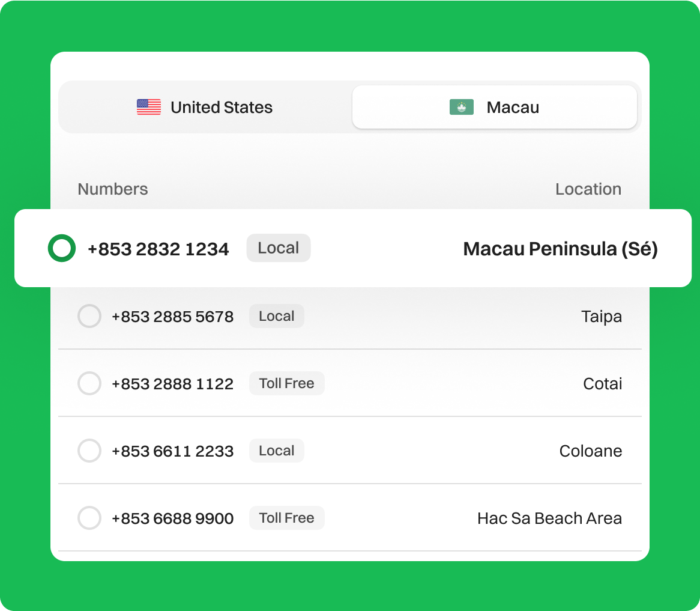Pick the radio button for +853 2888 1122
The image size is (700, 611).
(89, 383)
